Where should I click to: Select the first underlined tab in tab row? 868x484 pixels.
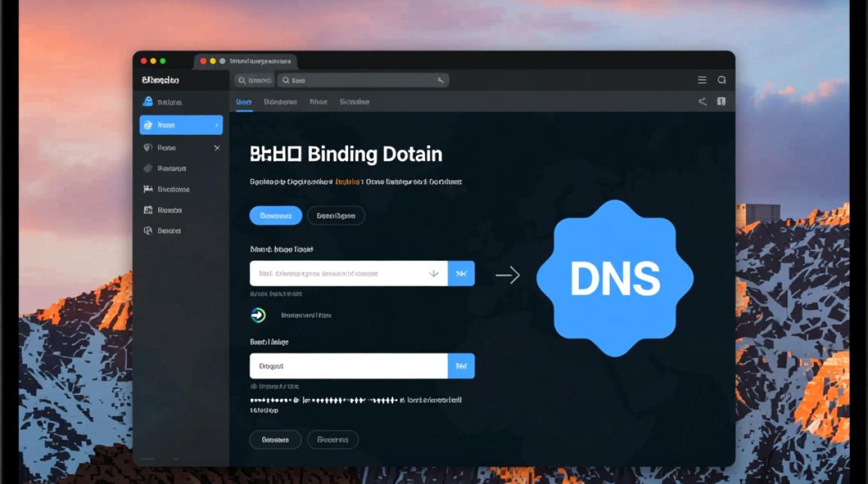pyautogui.click(x=243, y=102)
